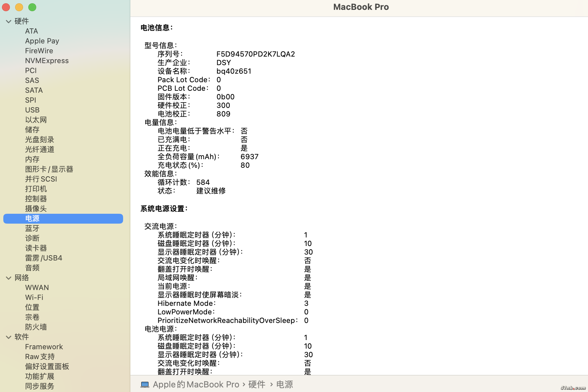Select the 防火墙 firewall entry
The height and width of the screenshot is (392, 588).
tap(36, 327)
